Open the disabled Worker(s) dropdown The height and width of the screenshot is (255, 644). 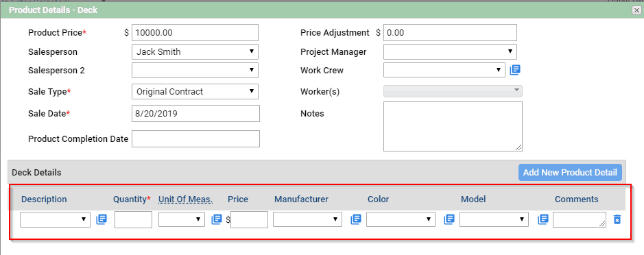pyautogui.click(x=453, y=91)
